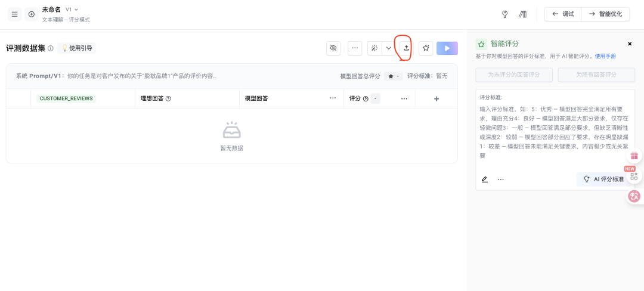Run evaluation with the purple play button
Viewport: 644px width, 291px height.
[x=447, y=48]
